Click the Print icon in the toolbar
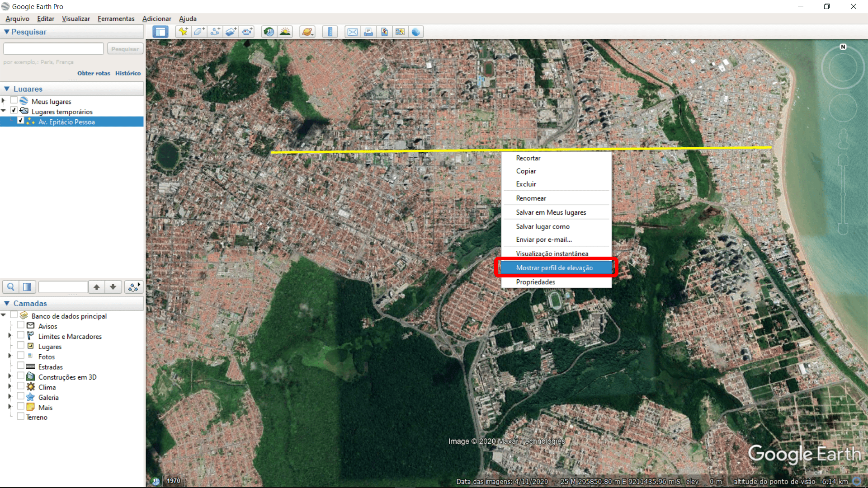This screenshot has height=488, width=868. point(368,32)
